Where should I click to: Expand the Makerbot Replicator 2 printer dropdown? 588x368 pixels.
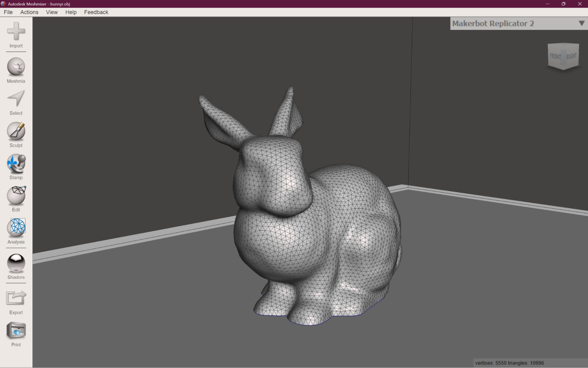[519, 24]
